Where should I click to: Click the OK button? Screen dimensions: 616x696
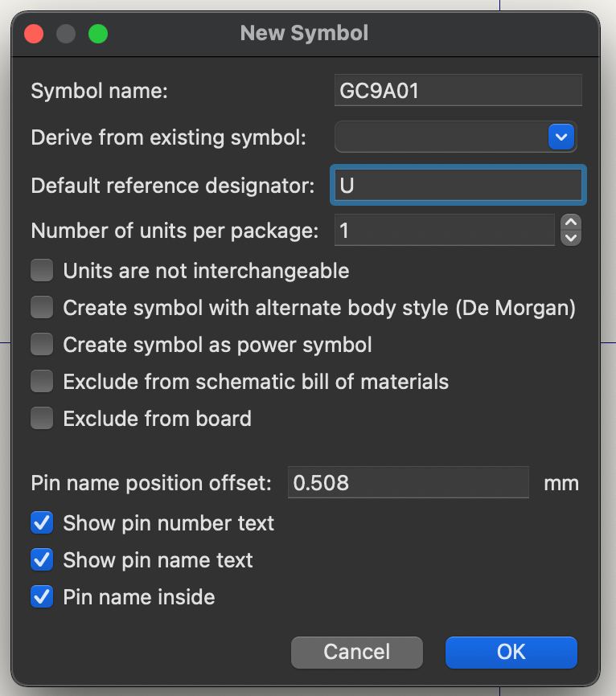coord(511,652)
